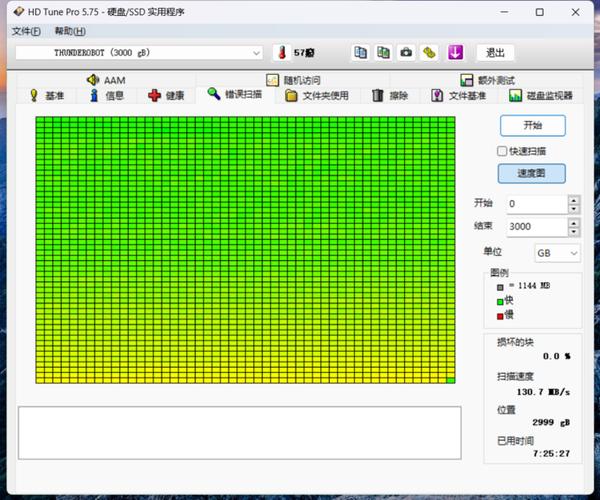The image size is (600, 500).
Task: Switch to the 磁盘监视器 tab
Action: pos(541,95)
